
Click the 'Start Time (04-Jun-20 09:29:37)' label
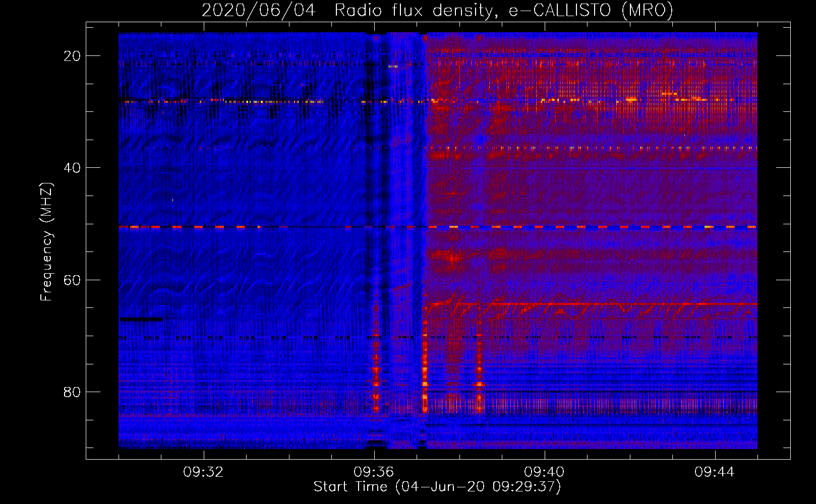[x=437, y=487]
